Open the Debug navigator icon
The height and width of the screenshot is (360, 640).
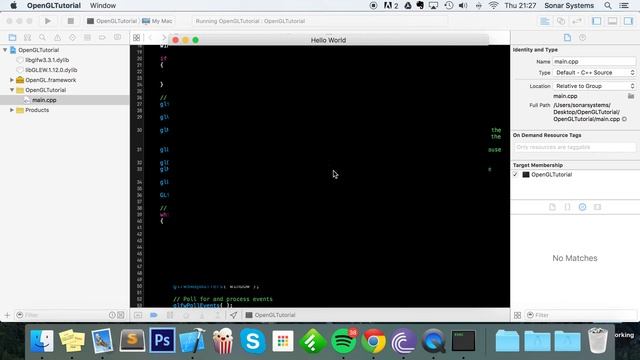click(87, 38)
